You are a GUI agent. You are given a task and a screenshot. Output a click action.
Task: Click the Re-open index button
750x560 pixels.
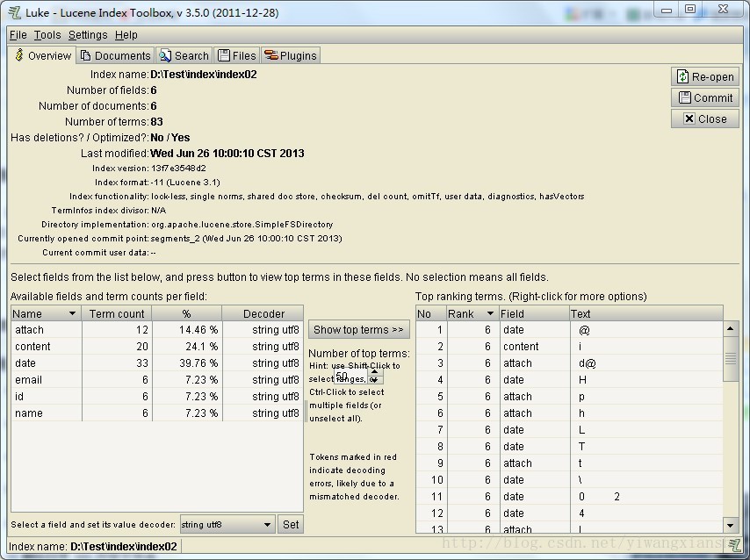point(705,76)
